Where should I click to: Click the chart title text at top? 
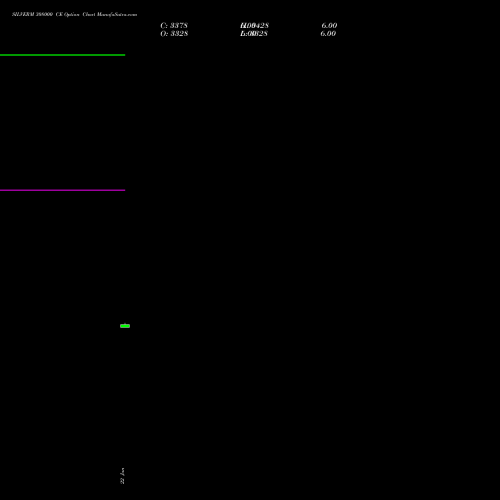pos(74,14)
